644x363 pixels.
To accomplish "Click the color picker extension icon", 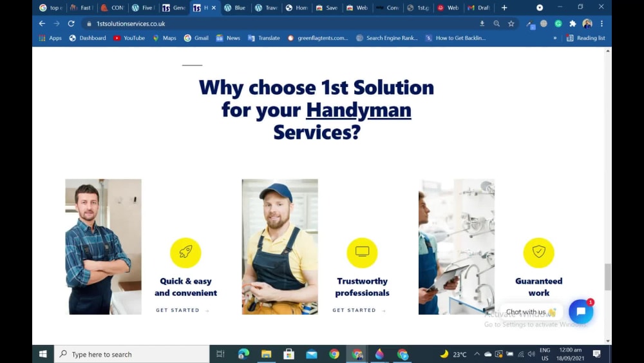I will point(530,25).
